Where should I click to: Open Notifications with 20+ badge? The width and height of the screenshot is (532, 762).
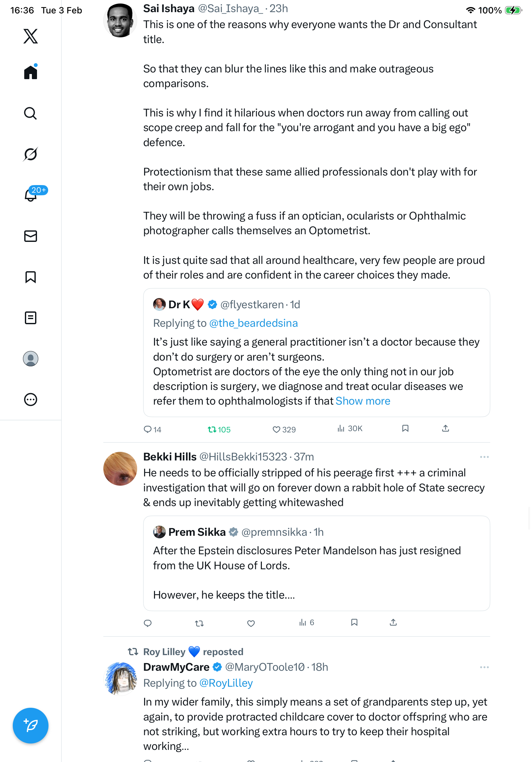(31, 195)
